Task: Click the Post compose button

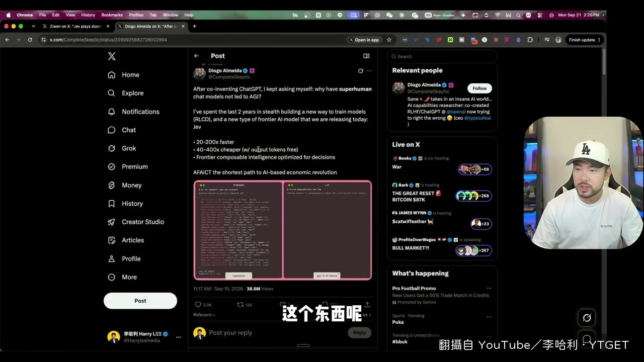Action: click(140, 301)
